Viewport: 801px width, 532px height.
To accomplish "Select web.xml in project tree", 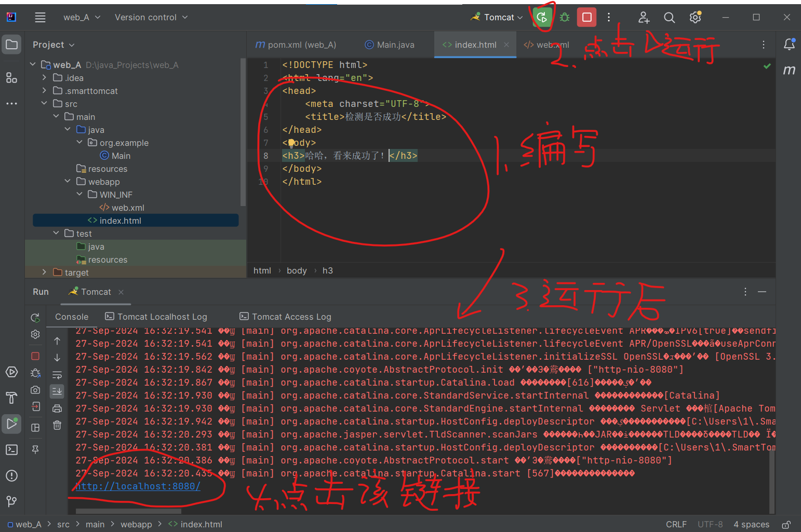I will [x=128, y=208].
